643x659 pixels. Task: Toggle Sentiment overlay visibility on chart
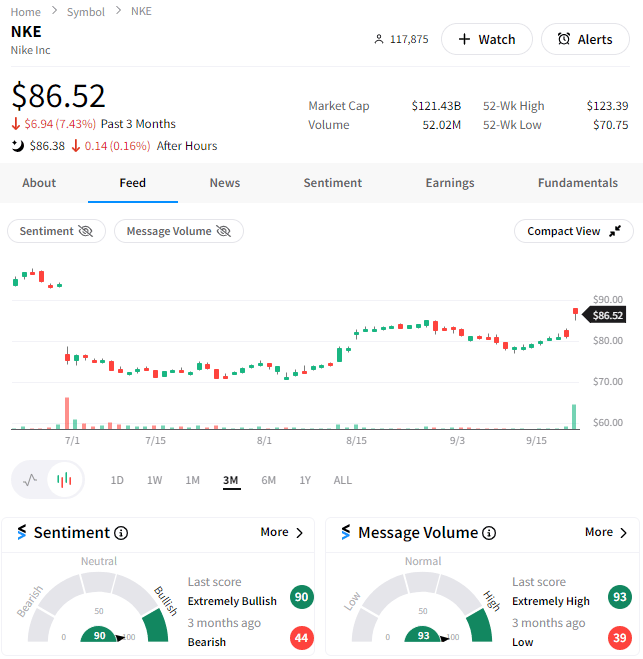56,231
